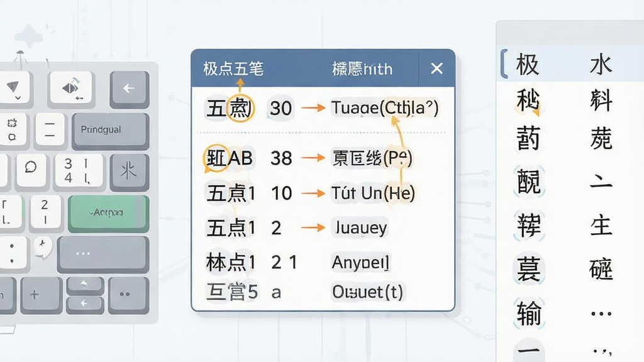
Task: Click the backspace left-arrow key
Action: pyautogui.click(x=129, y=89)
